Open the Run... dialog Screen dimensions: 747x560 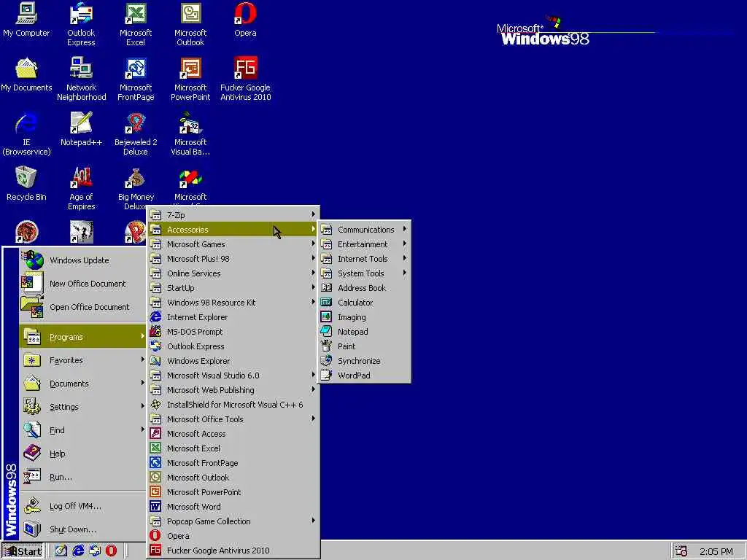point(82,476)
